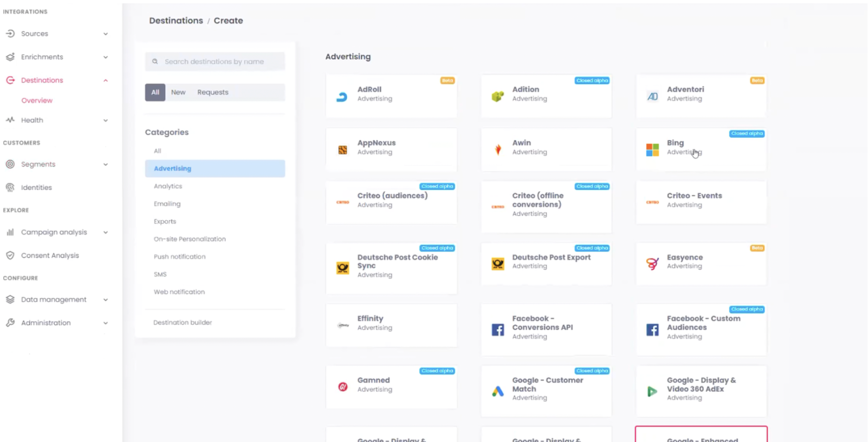Select the Advertising category
Screen dimensions: 868x442
(x=215, y=168)
